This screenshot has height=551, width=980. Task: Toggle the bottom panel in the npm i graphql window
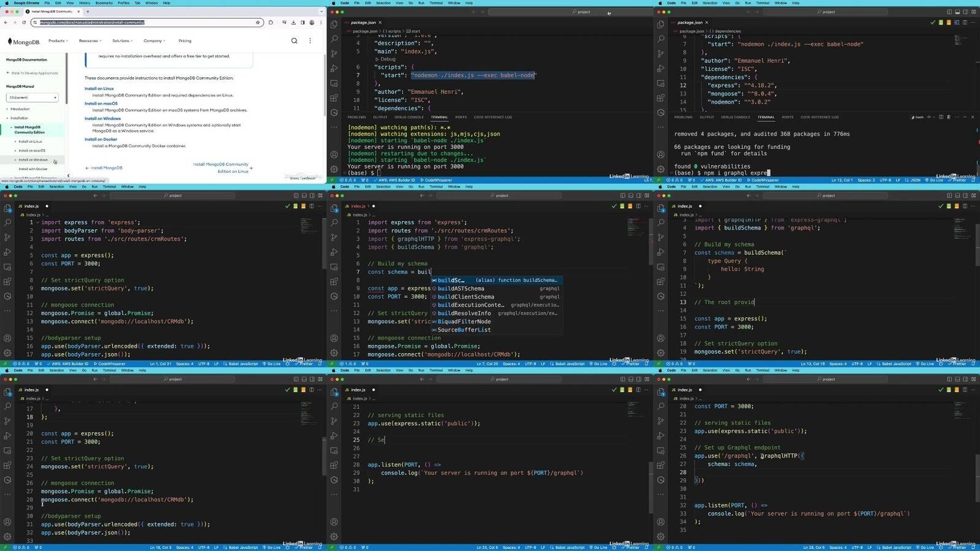point(957,12)
